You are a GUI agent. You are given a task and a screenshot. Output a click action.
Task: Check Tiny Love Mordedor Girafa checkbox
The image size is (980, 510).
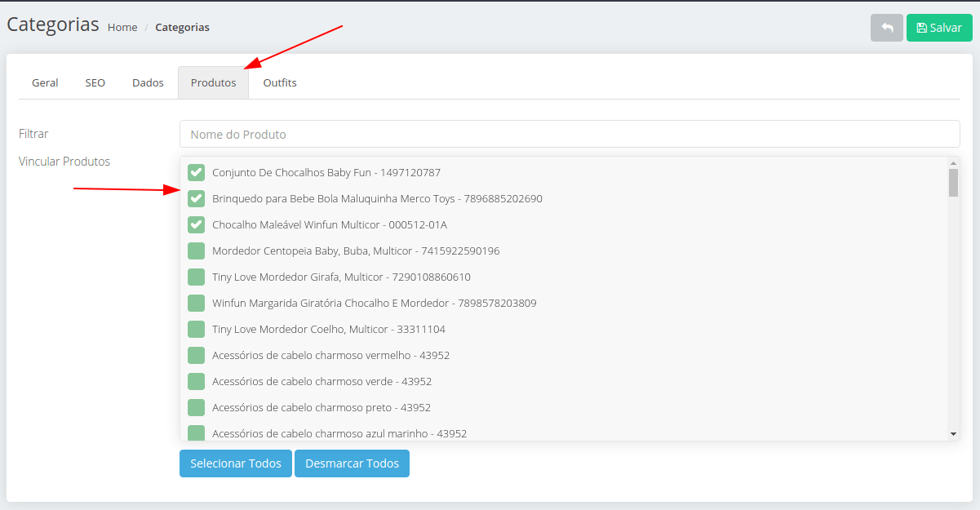click(196, 277)
